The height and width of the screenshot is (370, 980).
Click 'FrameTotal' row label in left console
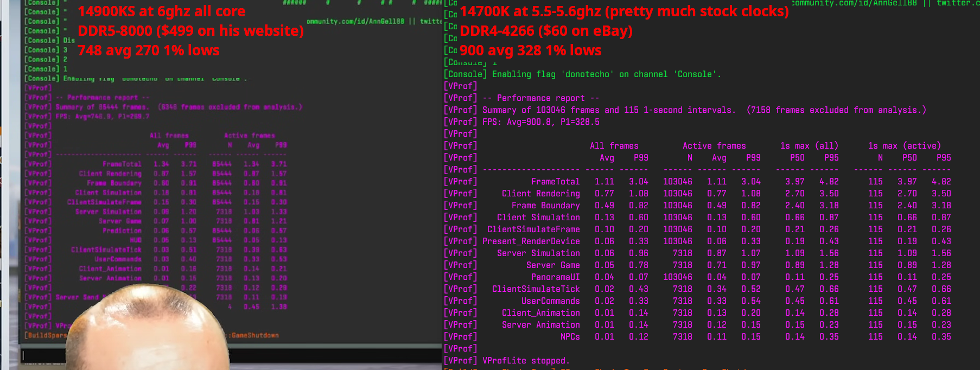(x=122, y=164)
